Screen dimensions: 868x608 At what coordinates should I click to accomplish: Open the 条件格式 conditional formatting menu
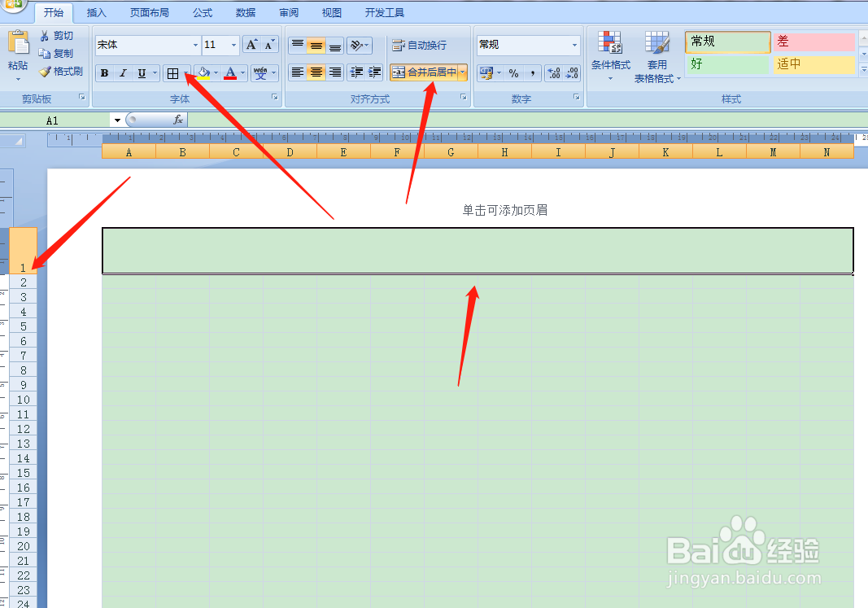point(611,56)
